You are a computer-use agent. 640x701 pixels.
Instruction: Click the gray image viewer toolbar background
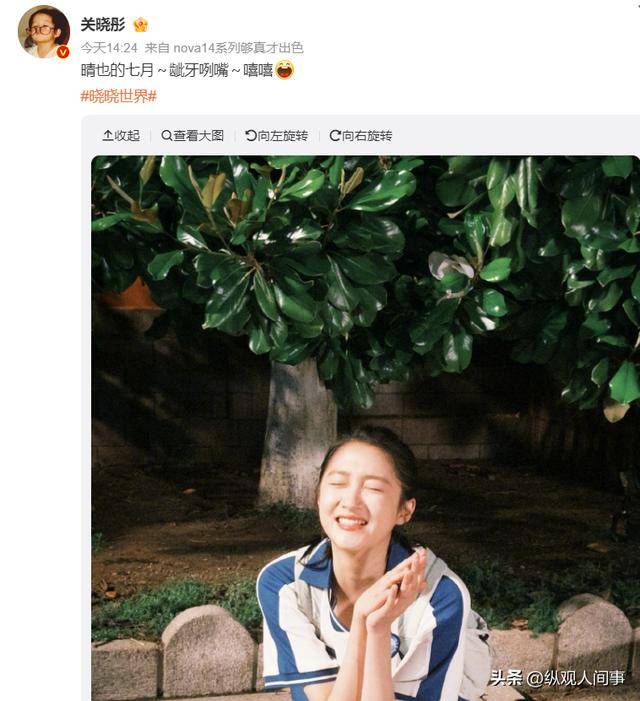(x=492, y=135)
